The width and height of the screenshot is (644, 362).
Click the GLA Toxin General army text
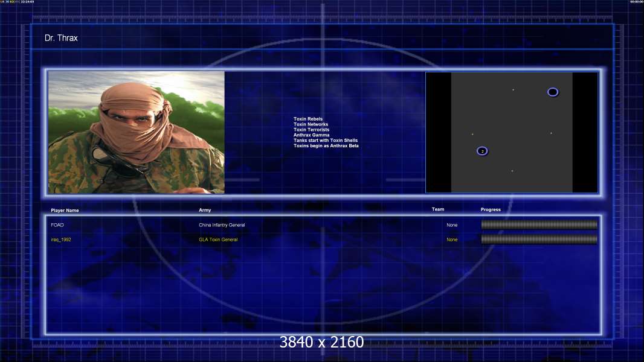218,240
